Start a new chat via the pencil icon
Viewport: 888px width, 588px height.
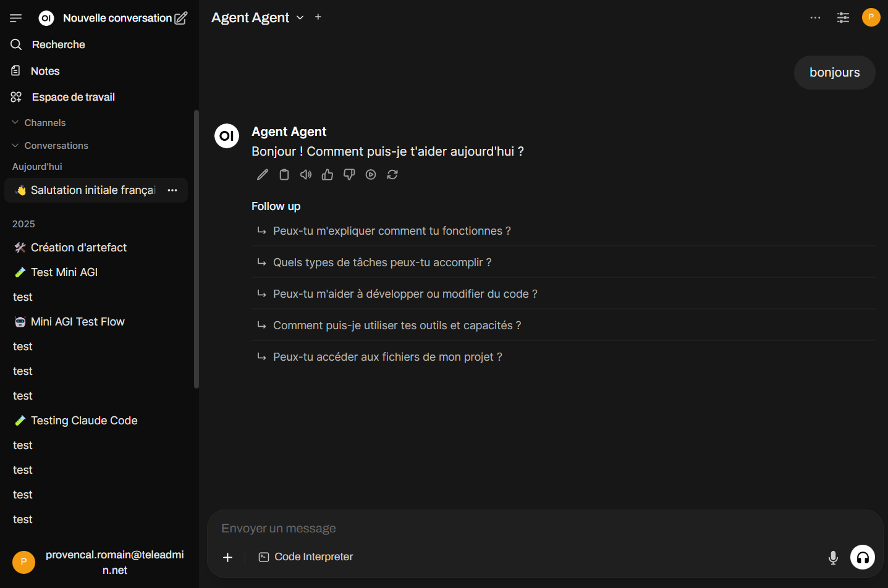tap(181, 18)
